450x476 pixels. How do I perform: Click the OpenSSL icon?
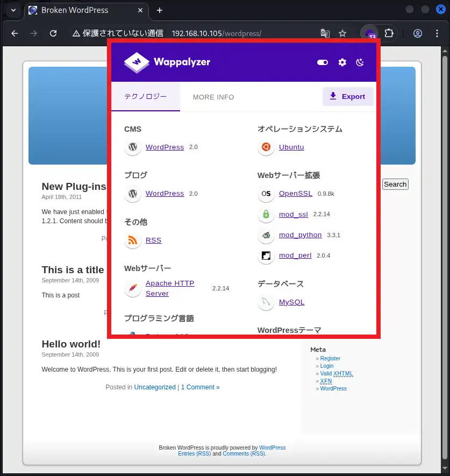coord(266,194)
